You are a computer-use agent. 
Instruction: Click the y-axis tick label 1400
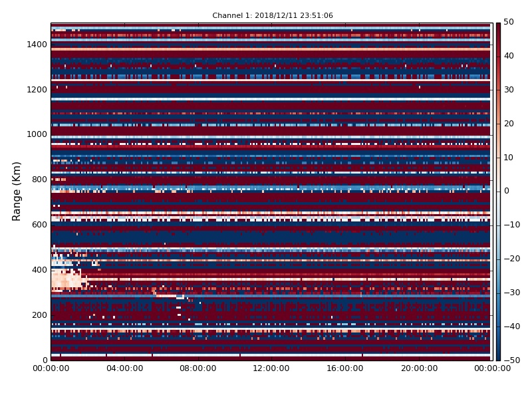click(37, 45)
